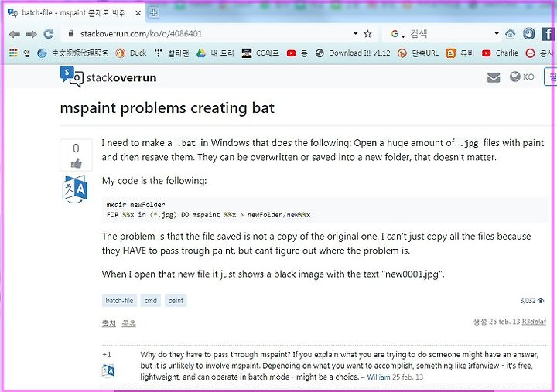Viewport: 557px width, 392px height.
Task: Open commenter William's profile link
Action: [378, 377]
